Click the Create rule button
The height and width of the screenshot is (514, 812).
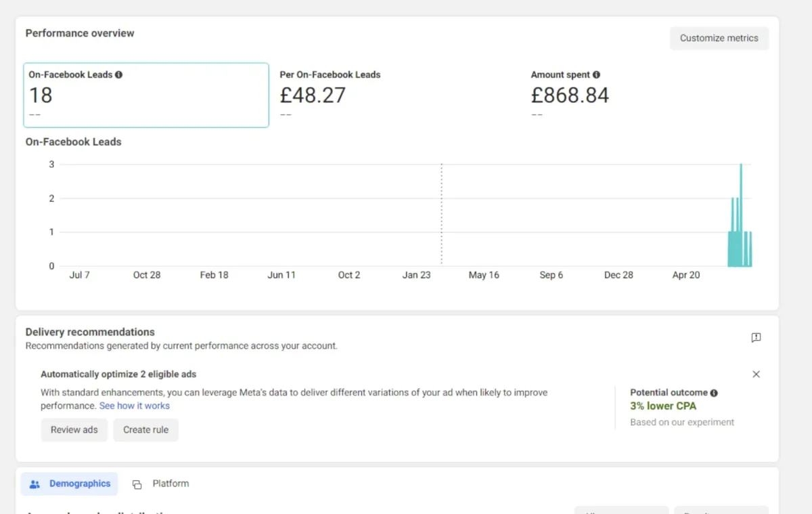[x=146, y=429]
